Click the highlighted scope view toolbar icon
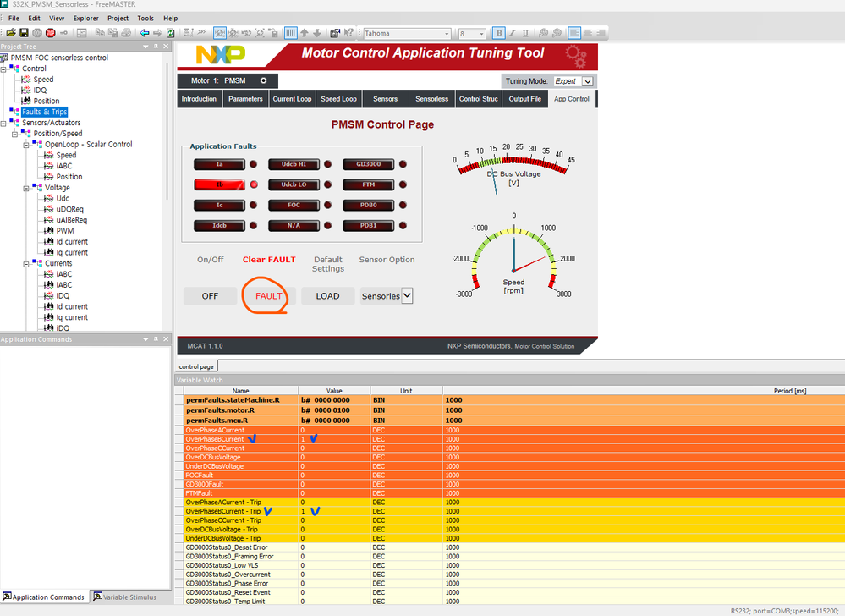The image size is (845, 616). [219, 33]
